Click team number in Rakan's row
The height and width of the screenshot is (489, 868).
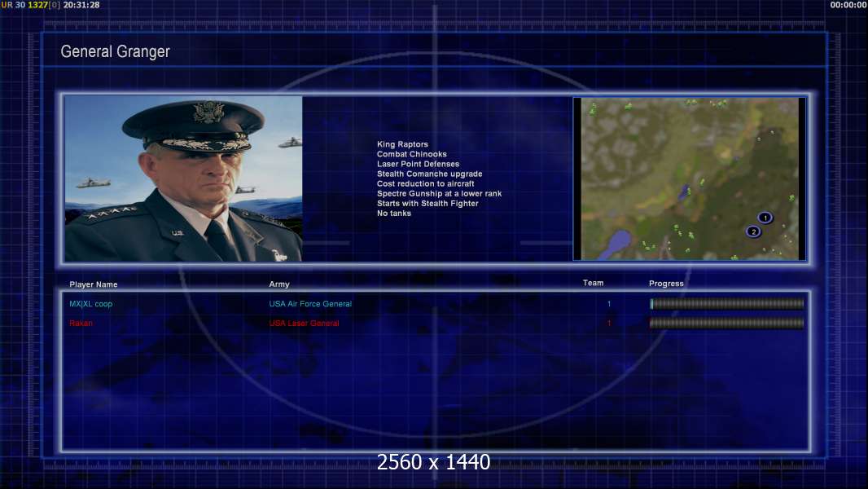click(609, 324)
